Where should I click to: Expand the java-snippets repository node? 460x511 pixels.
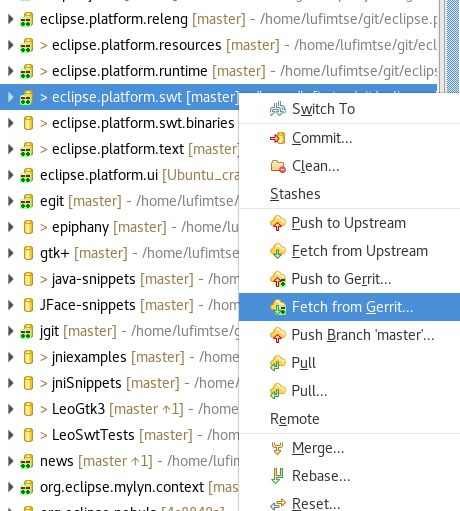click(11, 279)
